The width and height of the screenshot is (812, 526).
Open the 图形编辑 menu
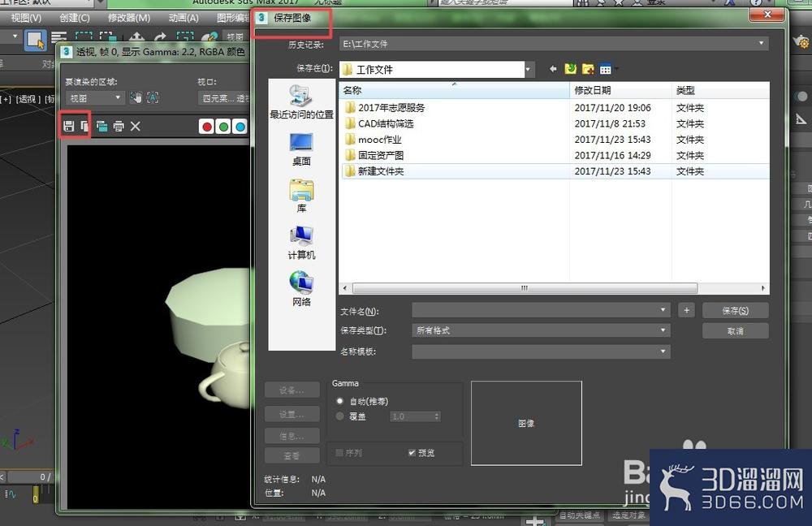[x=232, y=18]
